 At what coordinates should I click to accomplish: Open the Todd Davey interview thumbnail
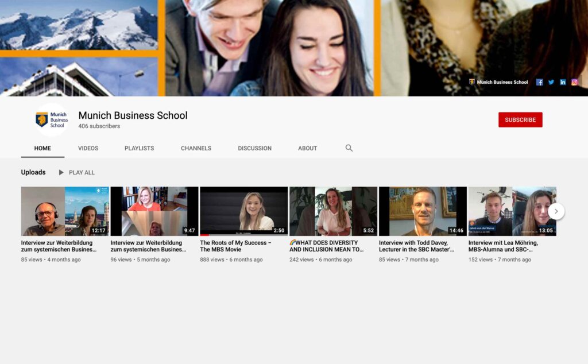(x=423, y=211)
